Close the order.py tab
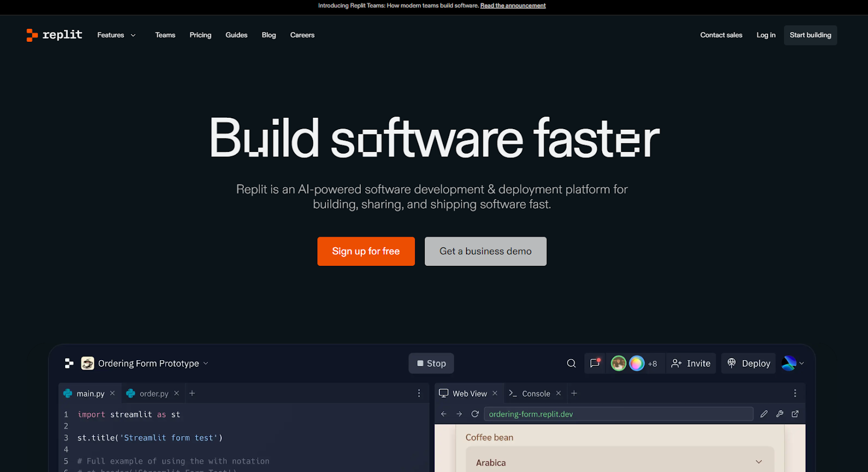 pos(176,393)
